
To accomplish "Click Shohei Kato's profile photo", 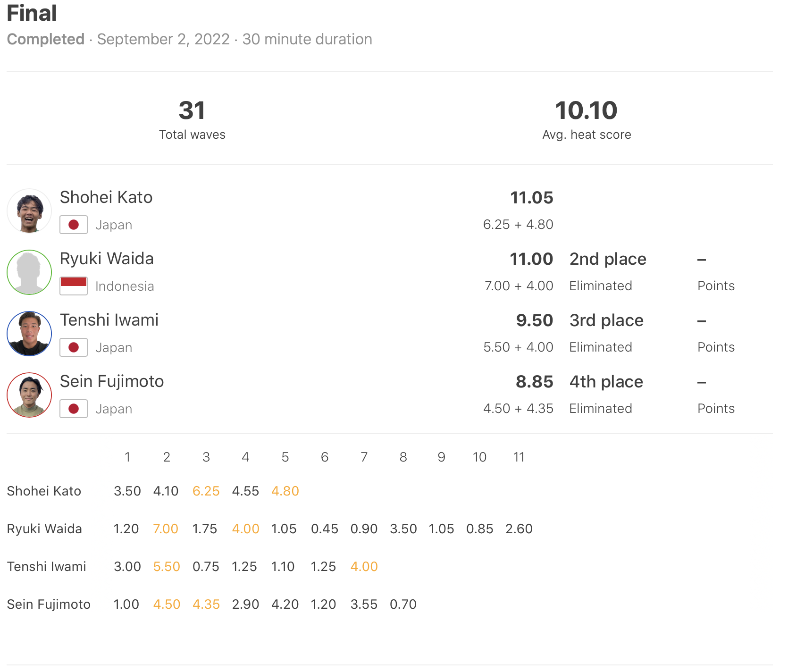I will click(x=29, y=211).
